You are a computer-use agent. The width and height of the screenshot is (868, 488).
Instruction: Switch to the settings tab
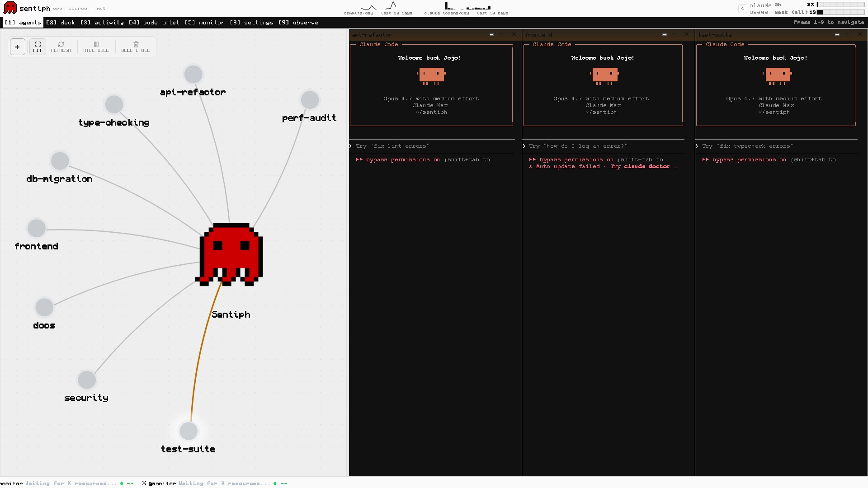tap(252, 23)
